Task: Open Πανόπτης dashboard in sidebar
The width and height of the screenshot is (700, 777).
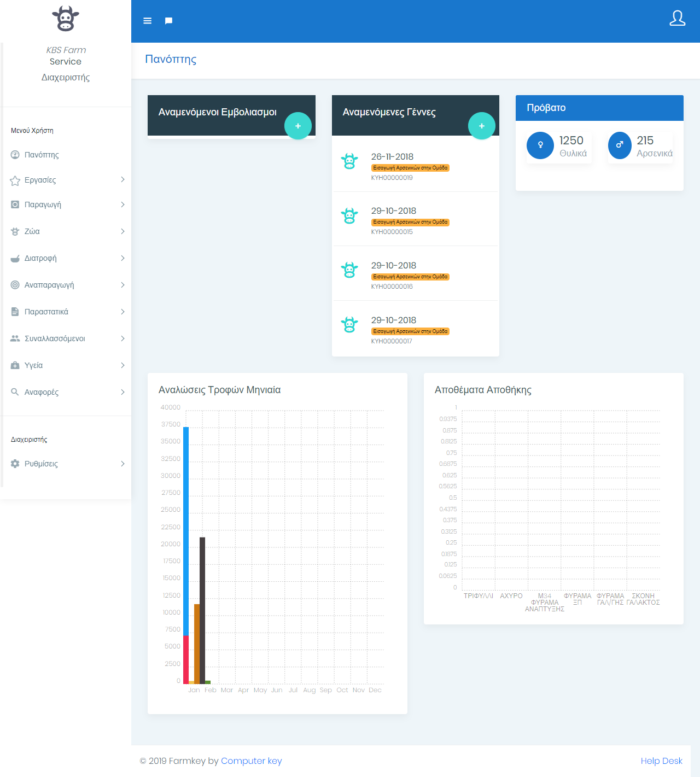Action: point(42,155)
